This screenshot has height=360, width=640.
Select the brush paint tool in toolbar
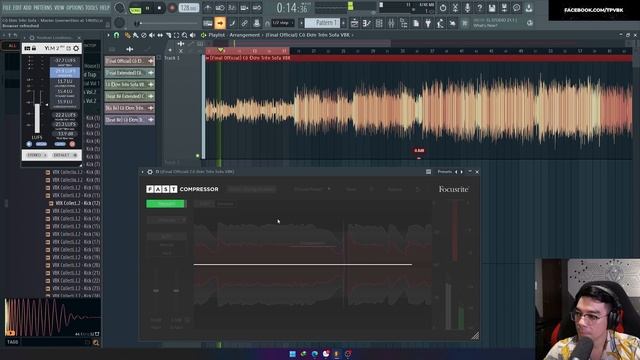(x=232, y=23)
